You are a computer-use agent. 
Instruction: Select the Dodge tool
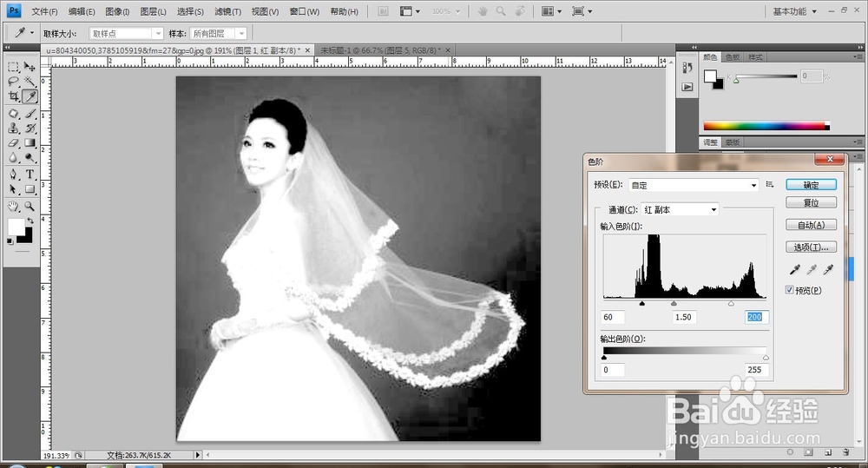(x=30, y=157)
